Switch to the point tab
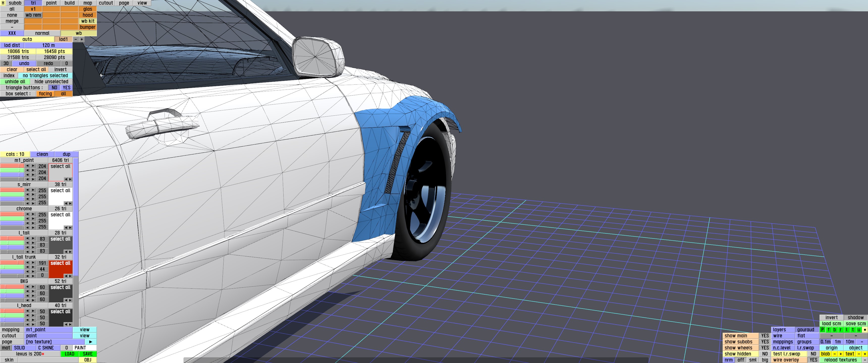Image resolution: width=868 pixels, height=363 pixels. click(51, 3)
